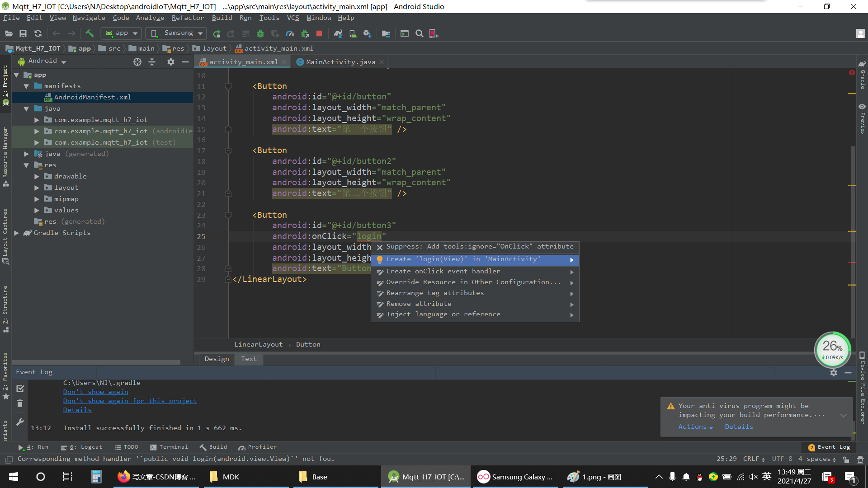868x488 pixels.
Task: Clear Event Log with trash icon
Action: (20, 404)
